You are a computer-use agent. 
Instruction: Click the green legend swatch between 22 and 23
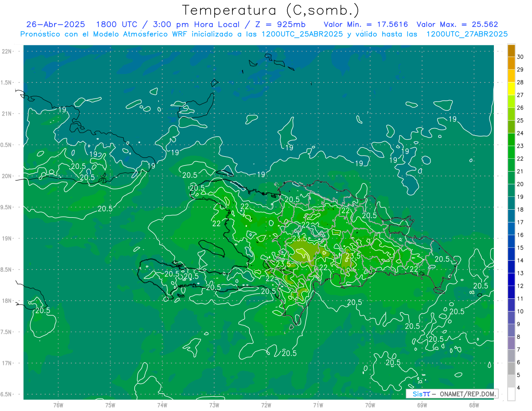511,153
